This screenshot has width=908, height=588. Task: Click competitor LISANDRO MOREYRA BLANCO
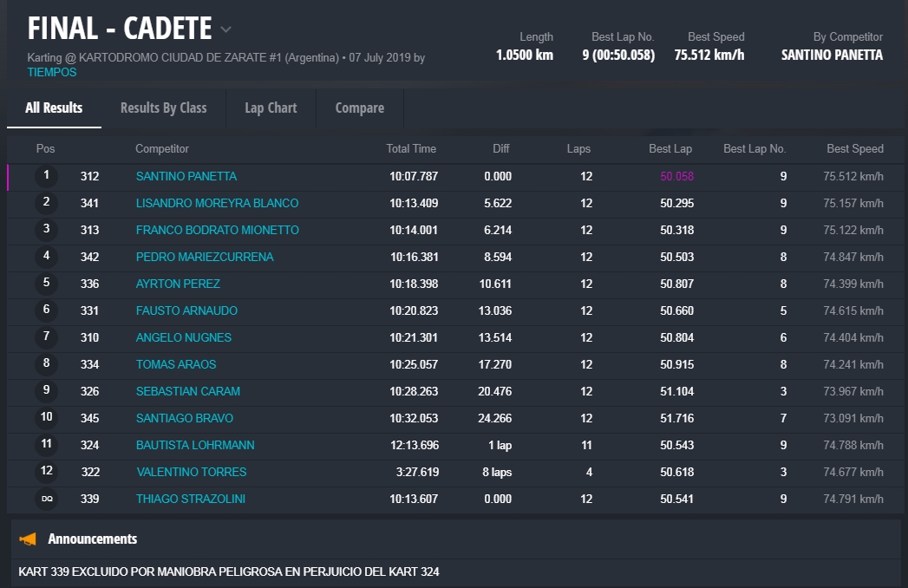click(217, 203)
